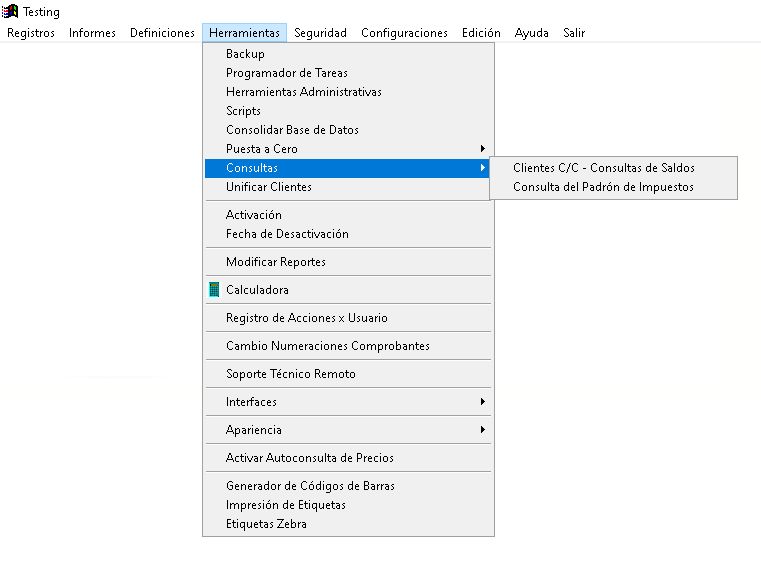The image size is (761, 571).
Task: Click the Calculadora calculator icon
Action: [214, 290]
